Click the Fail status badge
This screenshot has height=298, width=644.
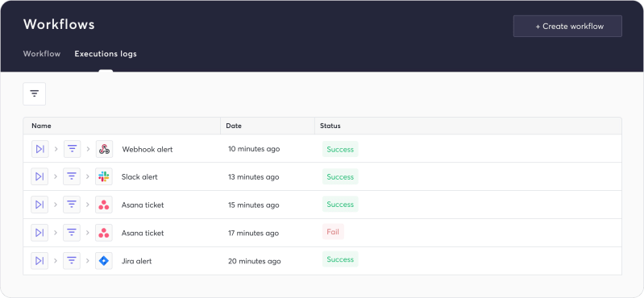333,232
